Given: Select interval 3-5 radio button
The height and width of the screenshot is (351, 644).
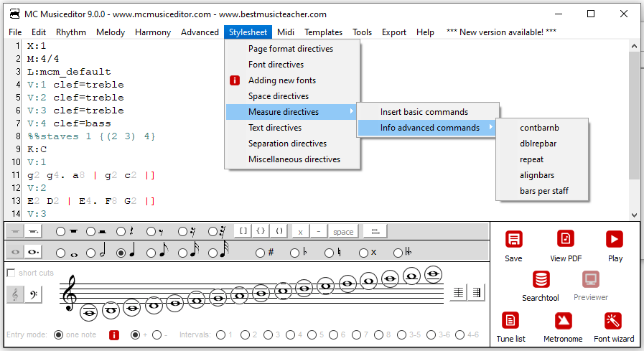Looking at the screenshot, I should [402, 335].
